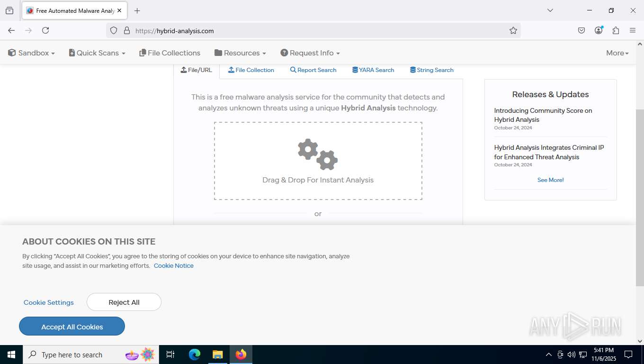Show hidden system tray icons

click(549, 355)
